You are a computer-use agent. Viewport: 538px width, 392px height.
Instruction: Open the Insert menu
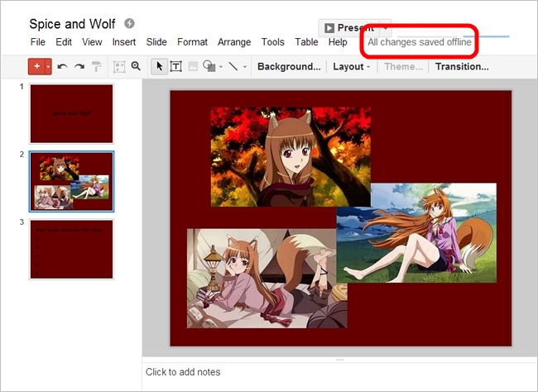pyautogui.click(x=124, y=41)
